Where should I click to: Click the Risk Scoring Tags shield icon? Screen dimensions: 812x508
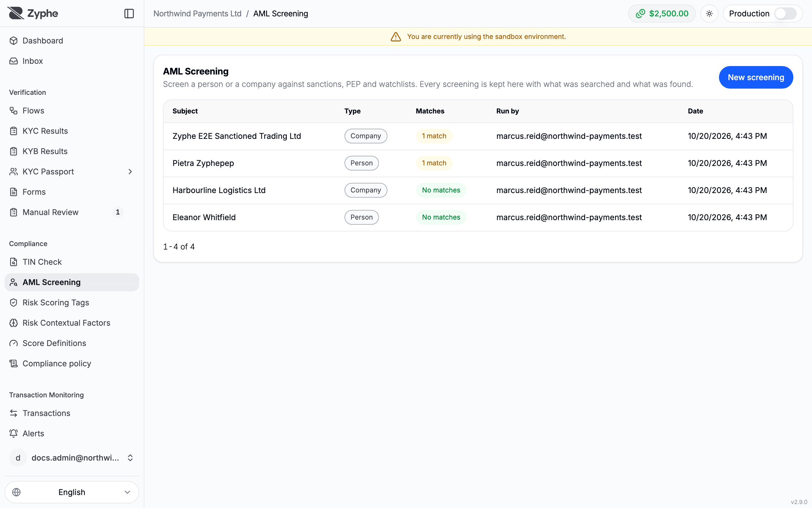(14, 302)
